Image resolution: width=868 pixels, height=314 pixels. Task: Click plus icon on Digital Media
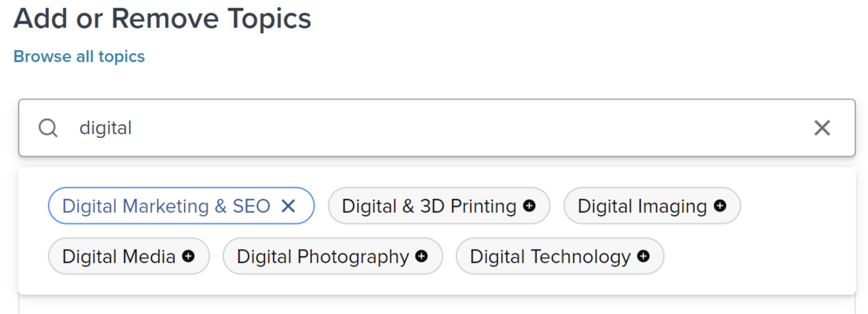[x=189, y=256]
